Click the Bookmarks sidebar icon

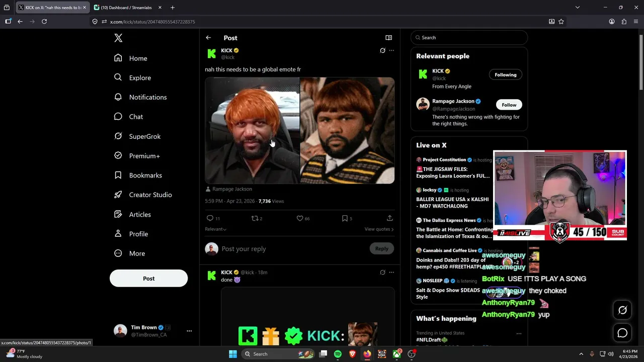(118, 175)
